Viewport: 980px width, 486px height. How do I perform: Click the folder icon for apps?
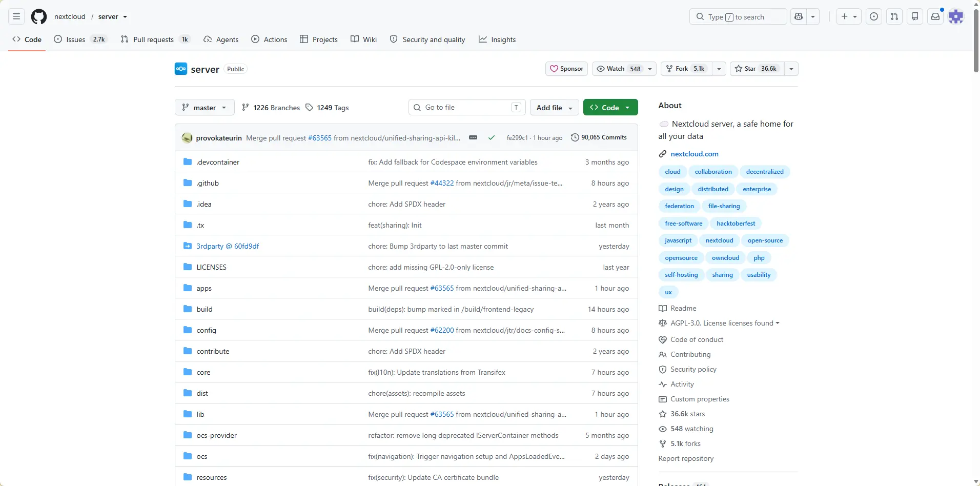tap(188, 288)
